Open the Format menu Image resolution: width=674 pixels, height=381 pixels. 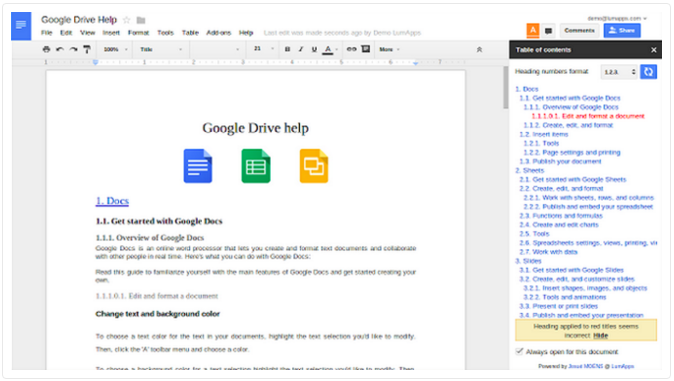click(138, 33)
